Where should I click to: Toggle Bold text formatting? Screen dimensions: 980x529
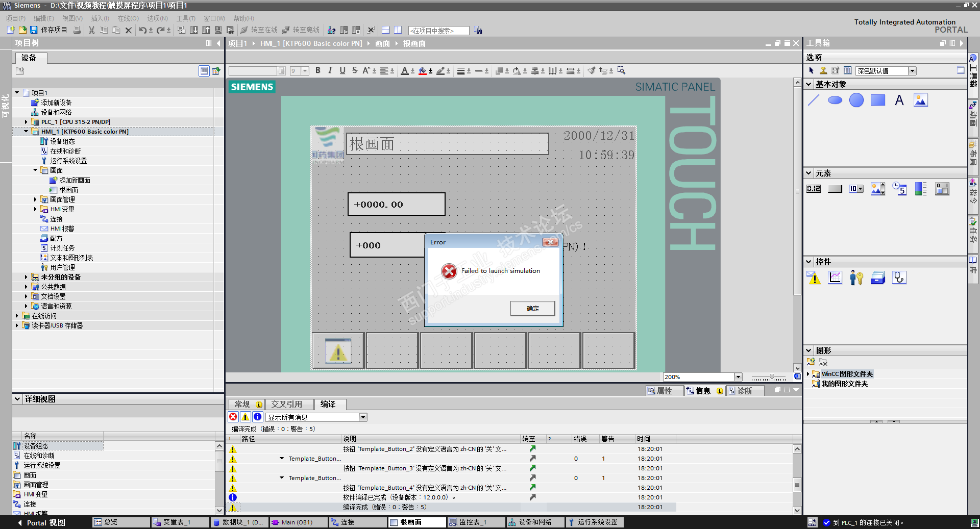tap(318, 70)
